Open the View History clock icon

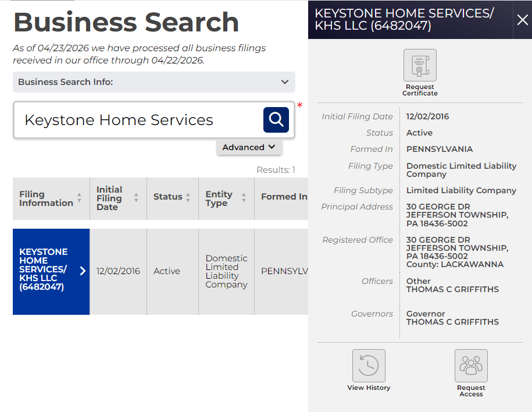[x=369, y=365]
